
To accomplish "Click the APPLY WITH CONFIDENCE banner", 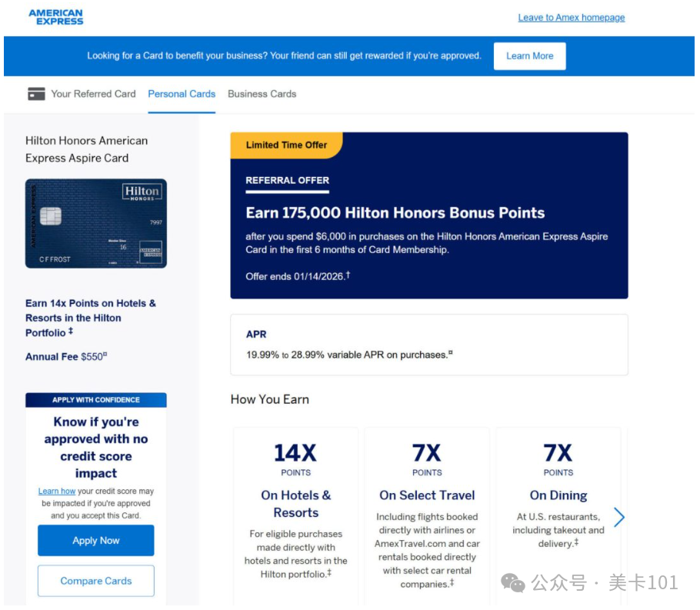I will [96, 400].
